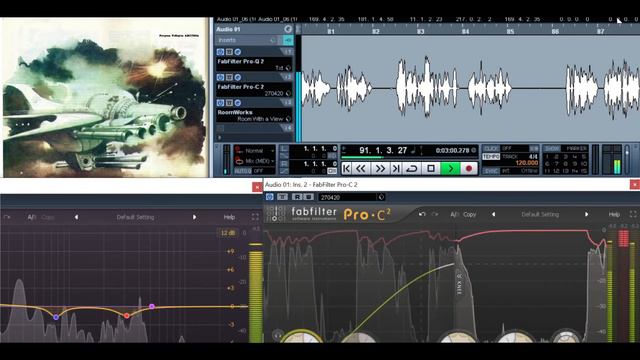Go to project end in transport
This screenshot has width=640, height=360.
click(x=396, y=168)
